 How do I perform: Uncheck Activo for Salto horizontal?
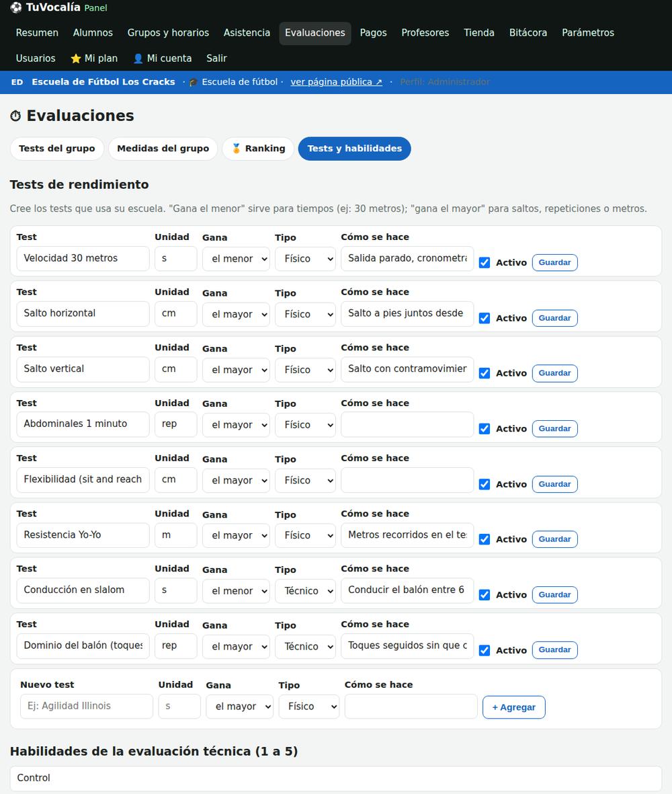pos(485,318)
